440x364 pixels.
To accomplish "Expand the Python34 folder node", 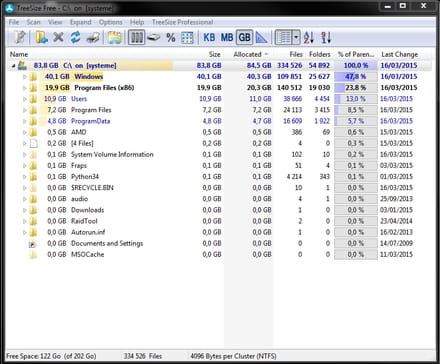I will [x=24, y=177].
